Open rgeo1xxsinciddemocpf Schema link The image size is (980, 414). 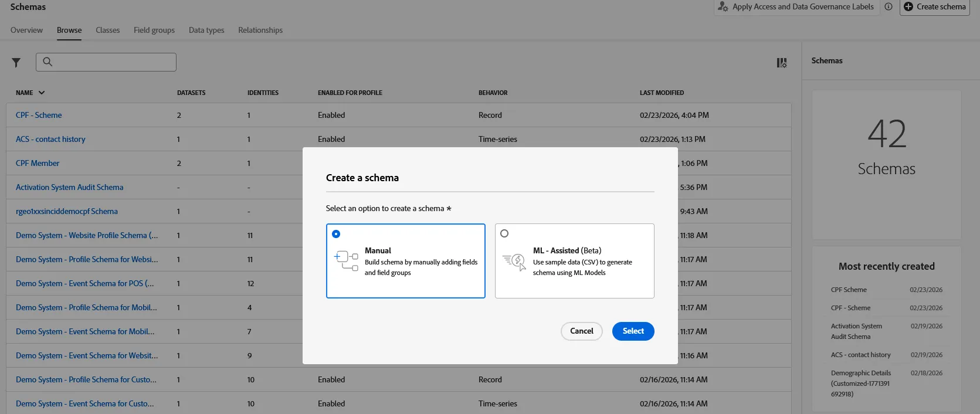(x=67, y=212)
